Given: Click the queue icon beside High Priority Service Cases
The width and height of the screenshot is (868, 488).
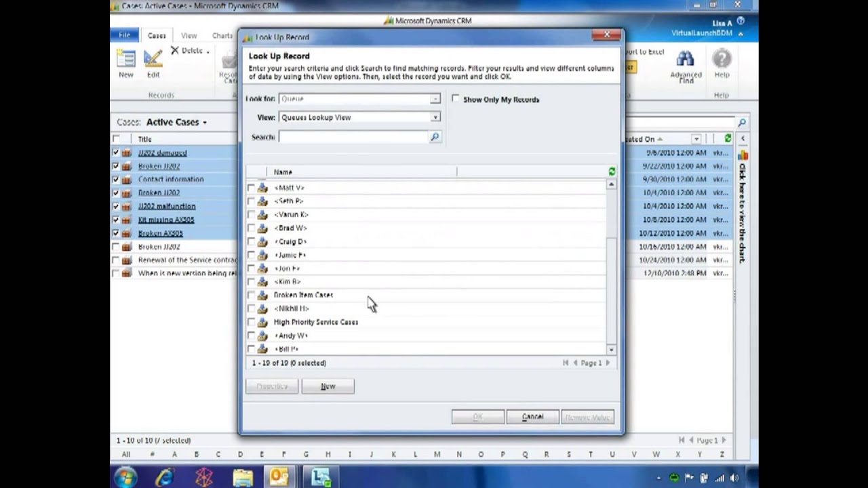Looking at the screenshot, I should pos(262,322).
